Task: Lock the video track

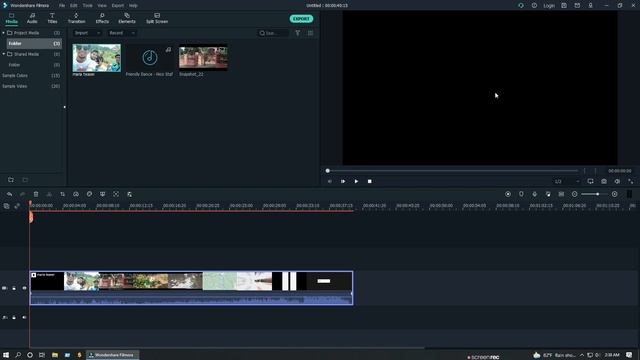Action: [14, 288]
